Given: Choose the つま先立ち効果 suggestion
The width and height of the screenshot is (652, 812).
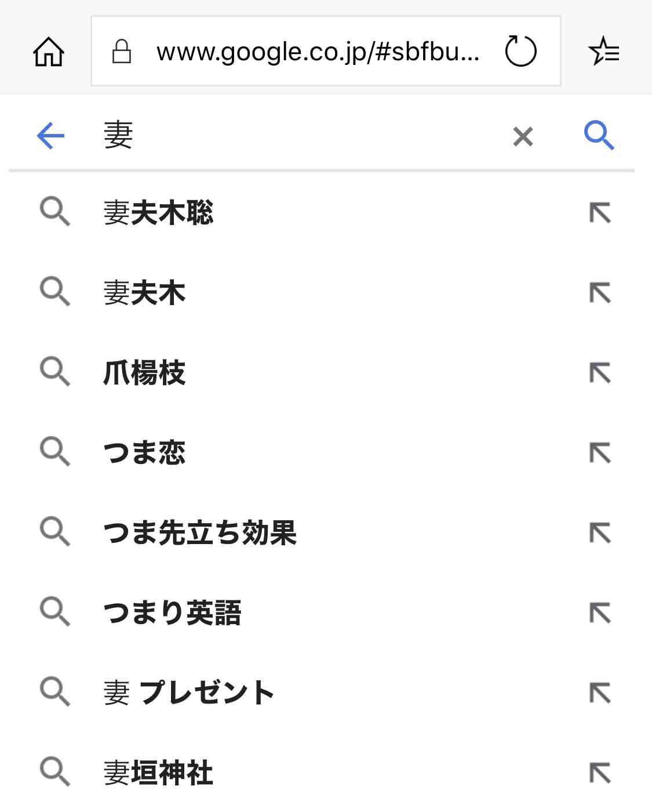Looking at the screenshot, I should [x=200, y=533].
